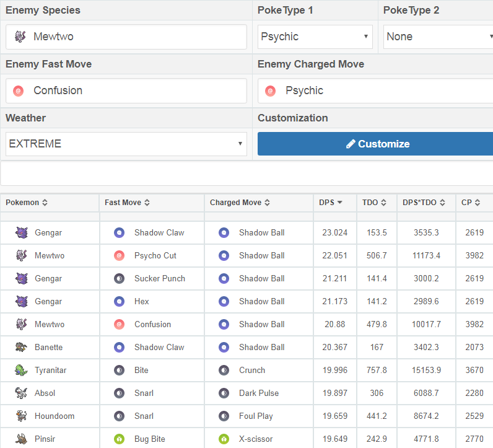Click the Confusion psychic type icon in Enemy Fast Move
Screen dimensions: 493x448
click(x=18, y=91)
